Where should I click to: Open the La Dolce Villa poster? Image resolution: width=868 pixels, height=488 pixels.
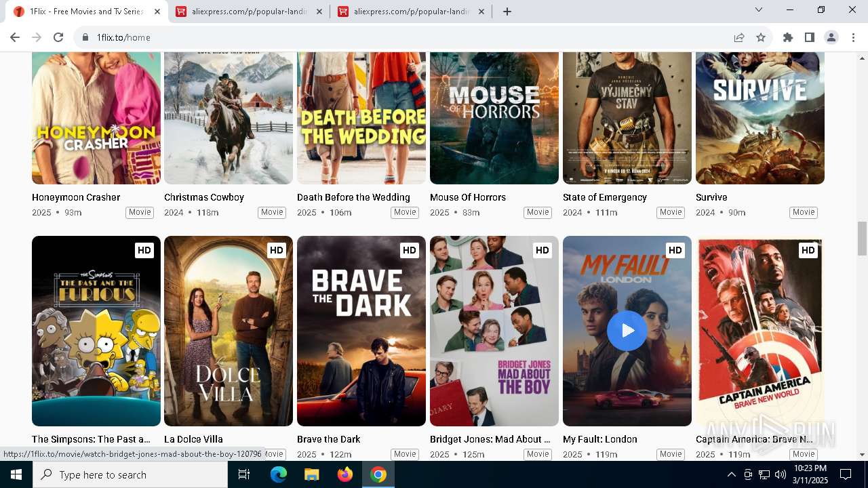(x=229, y=331)
